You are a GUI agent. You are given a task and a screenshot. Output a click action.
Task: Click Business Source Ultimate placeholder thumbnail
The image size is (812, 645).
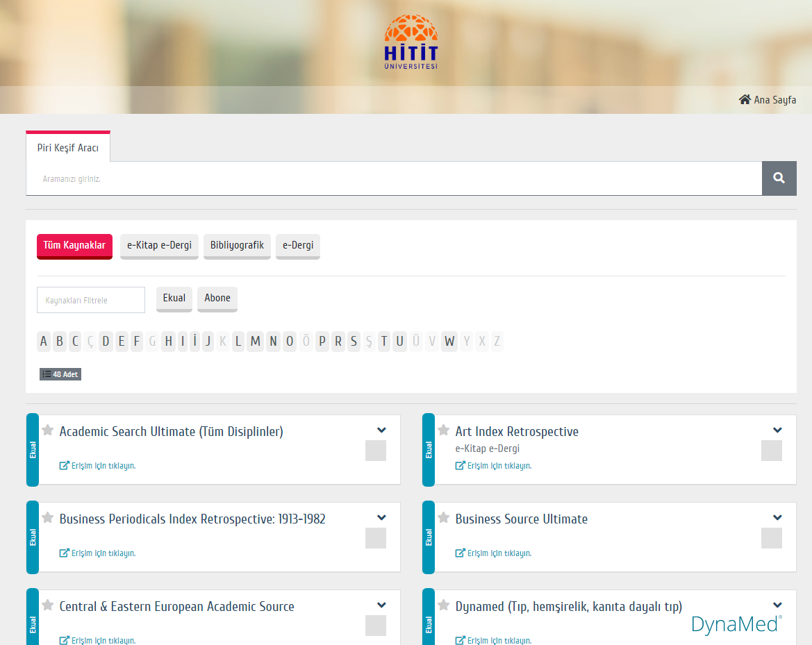(771, 538)
